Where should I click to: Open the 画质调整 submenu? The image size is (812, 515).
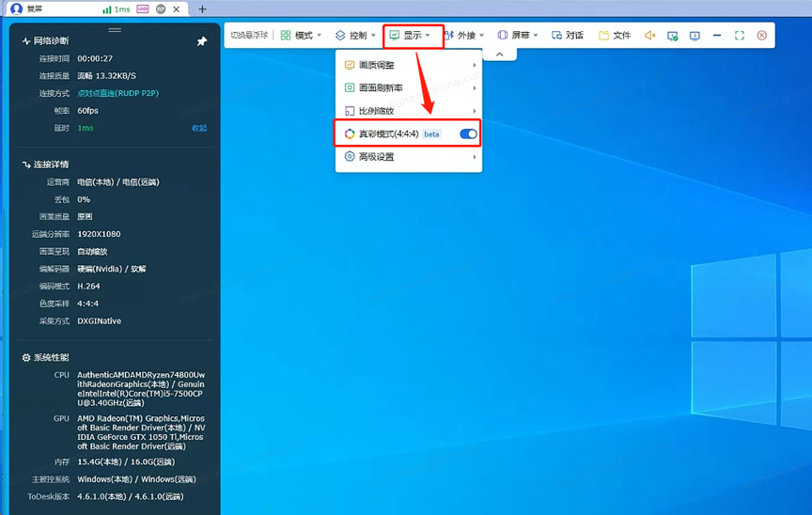point(409,66)
